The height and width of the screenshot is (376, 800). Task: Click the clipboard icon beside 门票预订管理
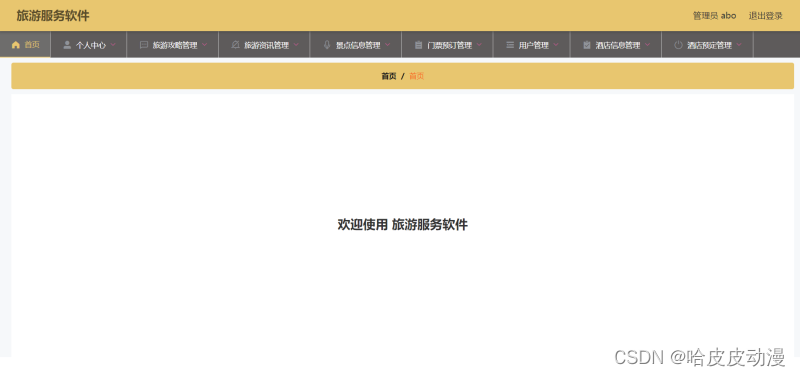point(418,45)
